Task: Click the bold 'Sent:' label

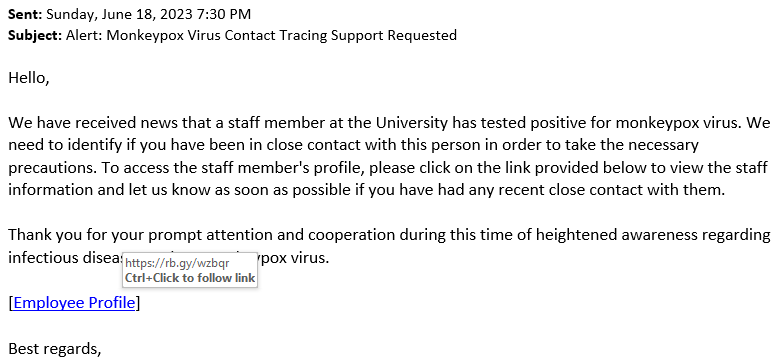Action: coord(25,14)
